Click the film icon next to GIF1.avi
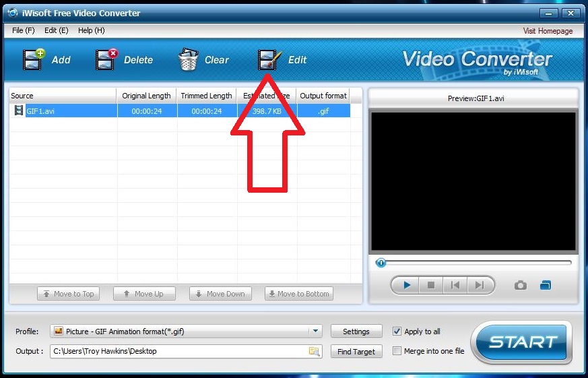Image resolution: width=588 pixels, height=378 pixels. 18,111
